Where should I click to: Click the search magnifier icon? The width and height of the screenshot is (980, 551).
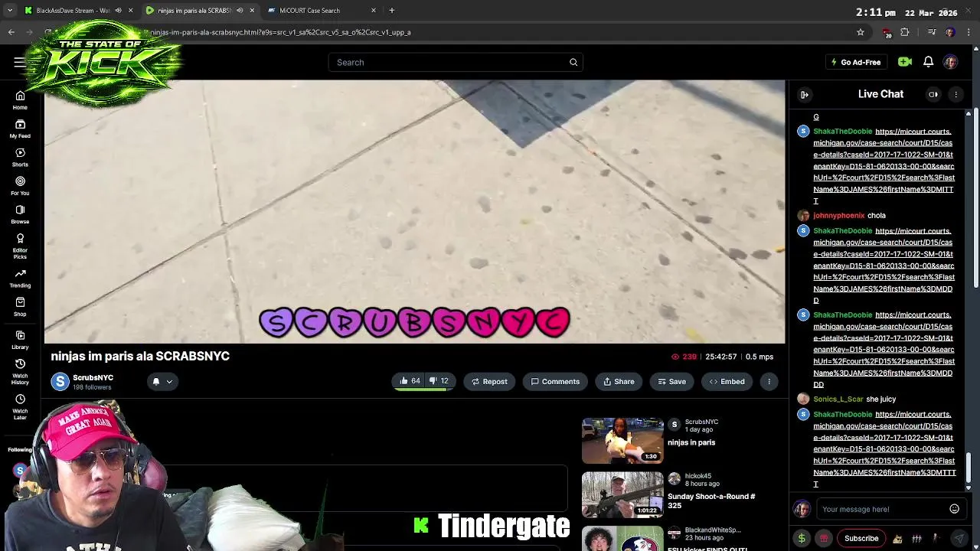573,62
